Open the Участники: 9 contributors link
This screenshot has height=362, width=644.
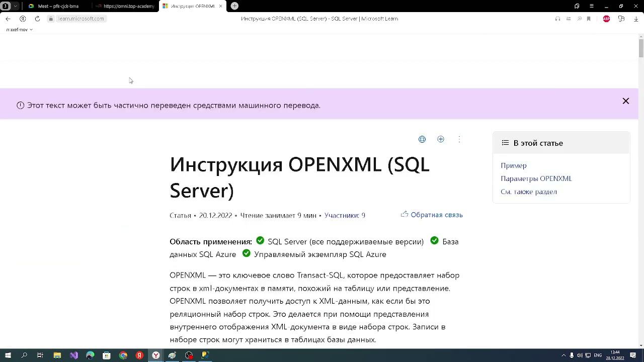[x=345, y=215]
